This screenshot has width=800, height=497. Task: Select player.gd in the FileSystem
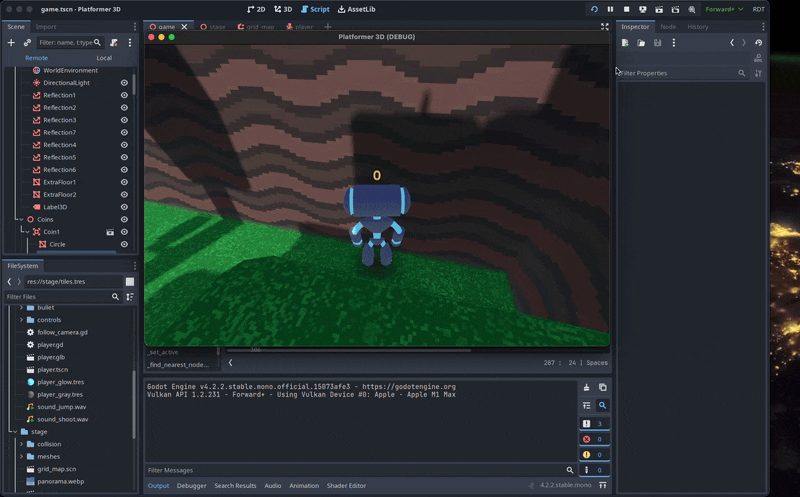[50, 345]
